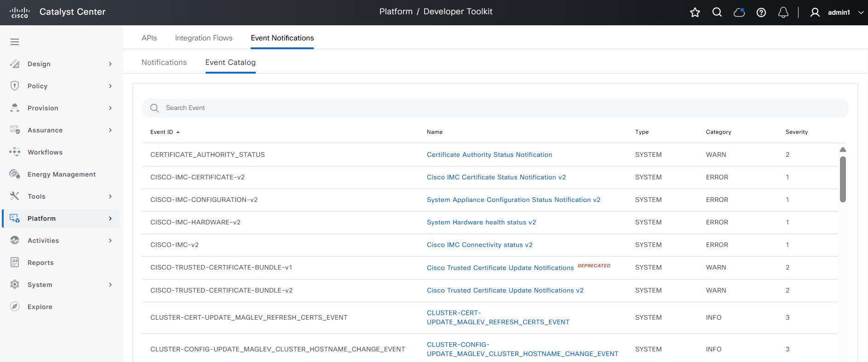868x362 pixels.
Task: Open the notifications bell icon
Action: click(783, 12)
